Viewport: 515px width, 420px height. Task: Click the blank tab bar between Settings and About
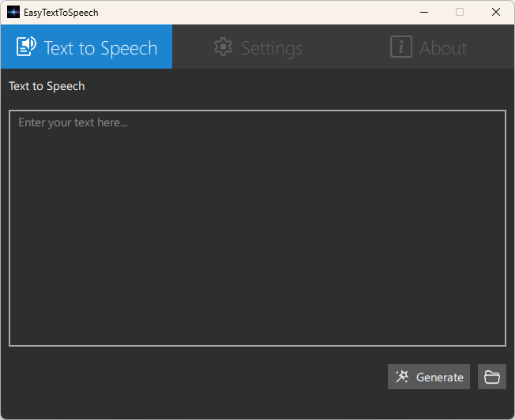pos(346,47)
